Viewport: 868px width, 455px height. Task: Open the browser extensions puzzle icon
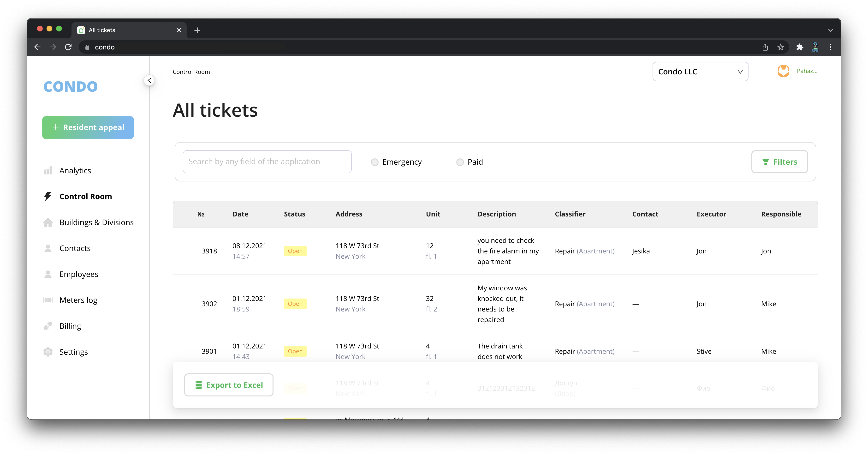click(800, 47)
